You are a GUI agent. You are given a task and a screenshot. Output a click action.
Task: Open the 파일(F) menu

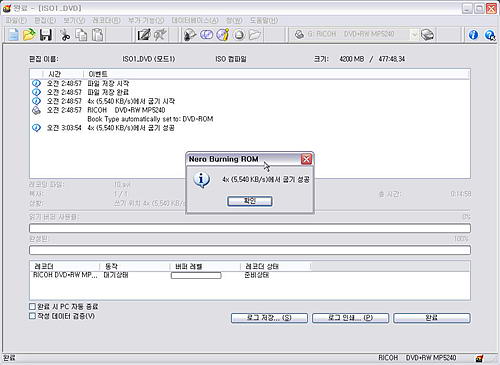click(x=16, y=20)
